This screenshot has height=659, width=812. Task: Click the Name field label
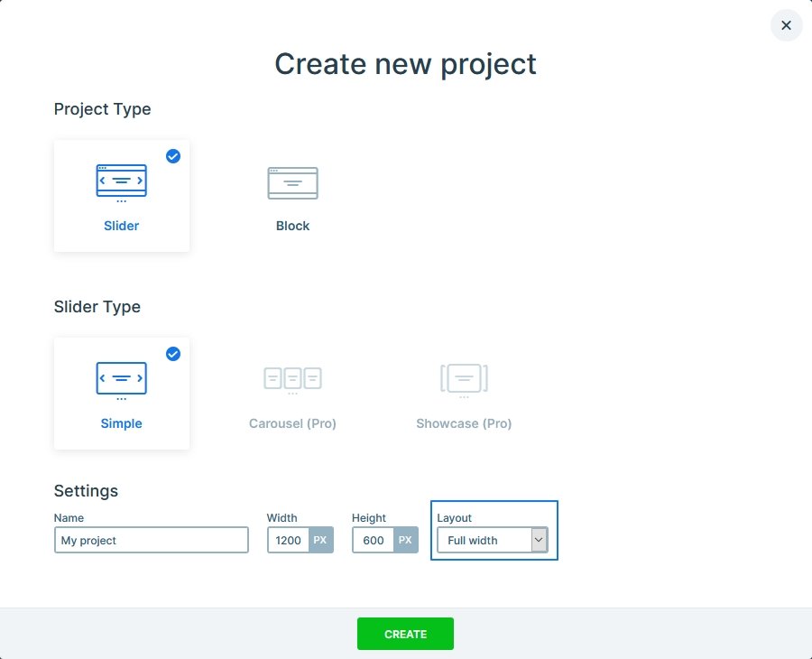tap(69, 518)
